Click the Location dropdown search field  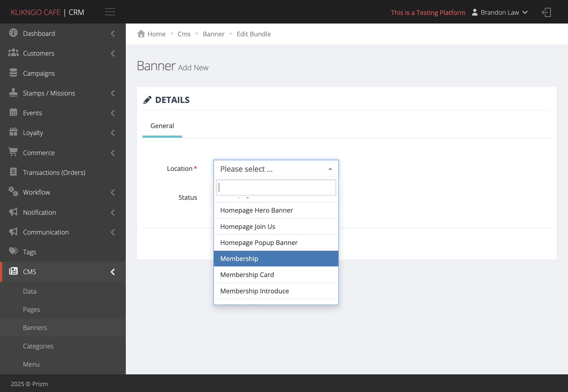coord(276,187)
